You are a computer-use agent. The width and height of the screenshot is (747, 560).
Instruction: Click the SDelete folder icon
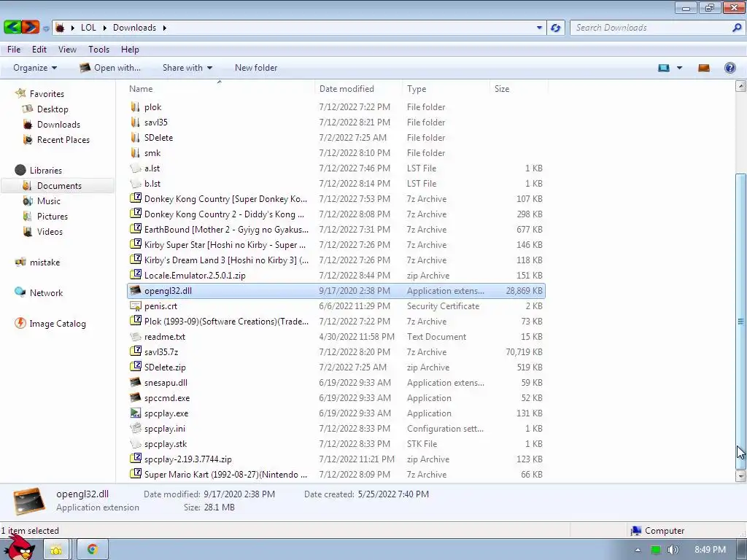135,137
